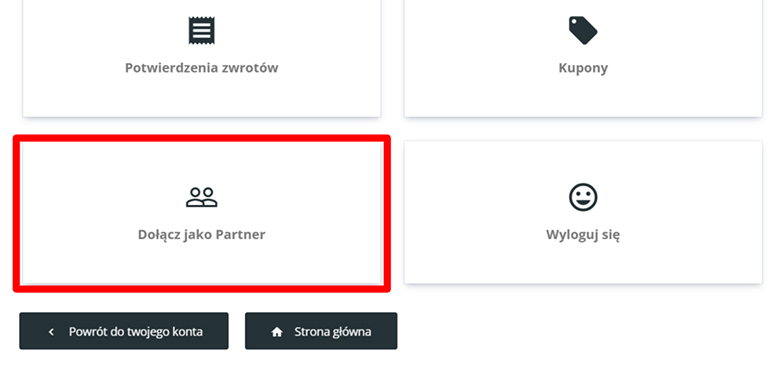Select the Wyloguj się card tile
The height and width of the screenshot is (373, 771).
click(x=583, y=212)
